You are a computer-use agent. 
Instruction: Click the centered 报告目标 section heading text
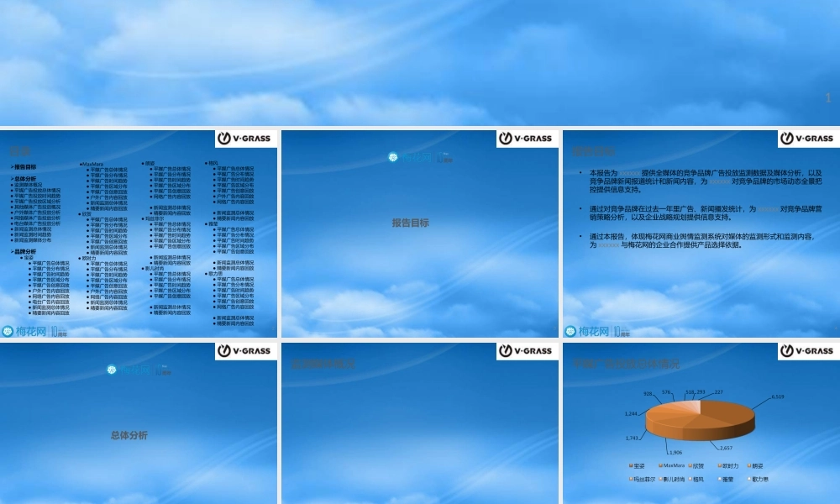tap(411, 223)
